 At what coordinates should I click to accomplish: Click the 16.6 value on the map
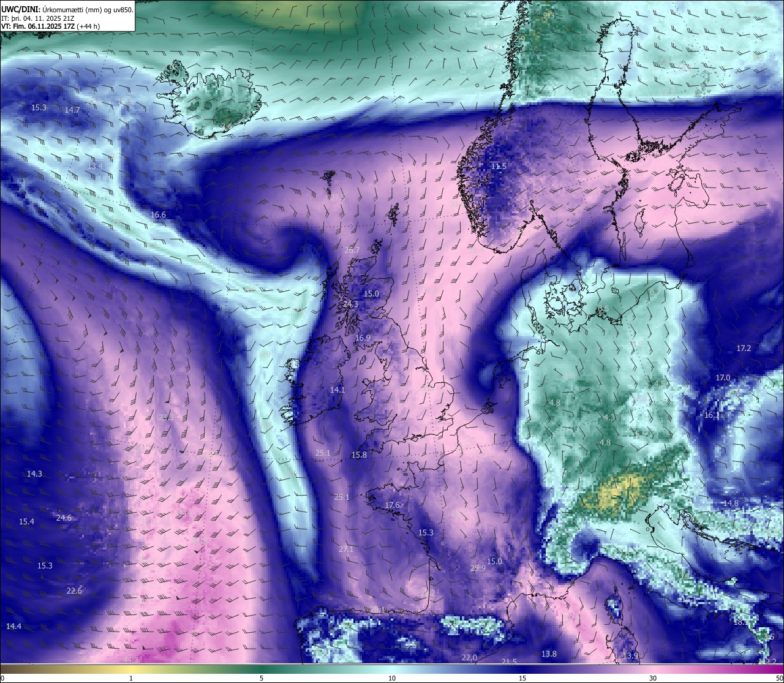tap(158, 215)
